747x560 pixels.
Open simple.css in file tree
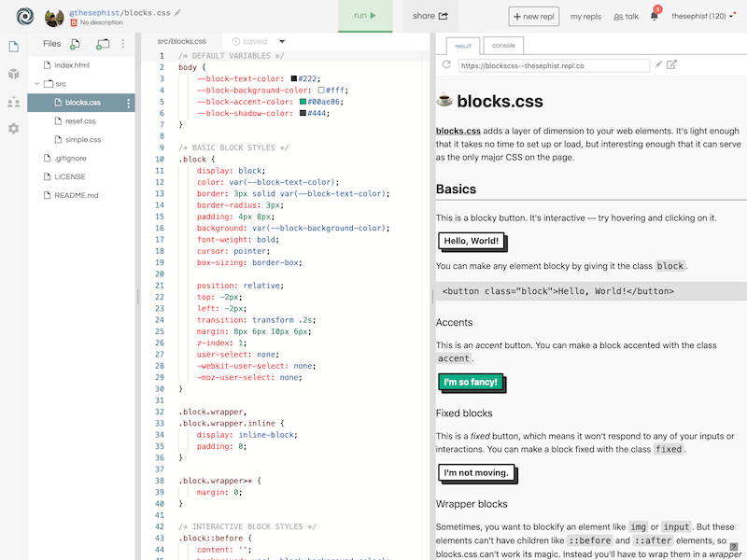(81, 139)
